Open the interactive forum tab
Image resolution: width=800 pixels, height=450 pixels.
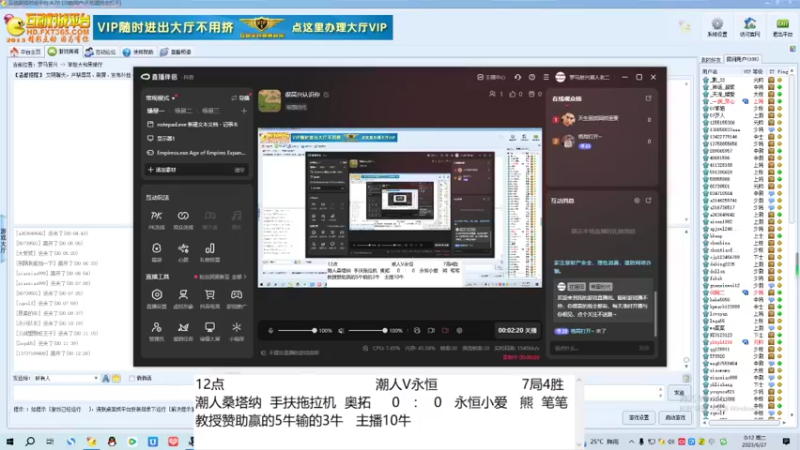(x=101, y=52)
